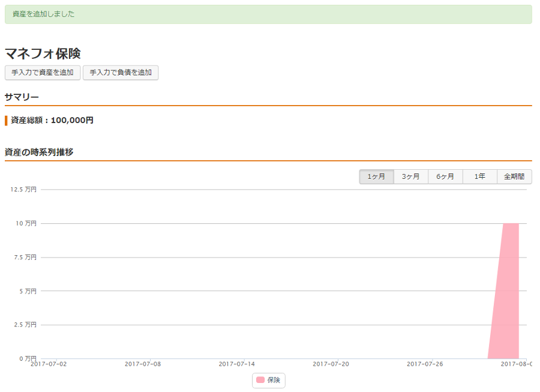
Task: Click the マネフォ保険 page heading
Action: [43, 53]
